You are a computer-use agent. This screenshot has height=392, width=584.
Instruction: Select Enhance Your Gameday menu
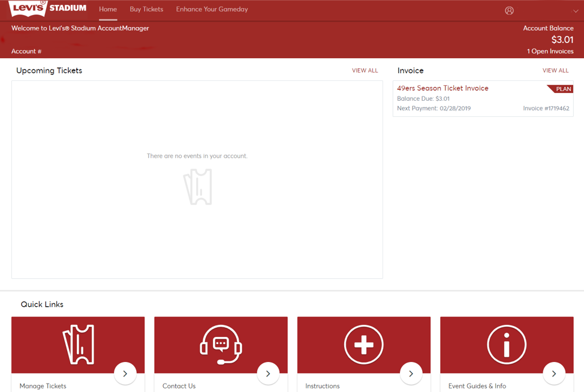click(x=212, y=10)
